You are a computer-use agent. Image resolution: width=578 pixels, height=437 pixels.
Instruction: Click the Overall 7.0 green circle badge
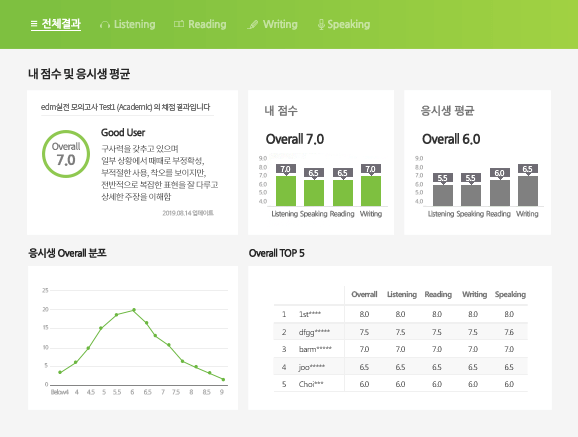point(66,154)
